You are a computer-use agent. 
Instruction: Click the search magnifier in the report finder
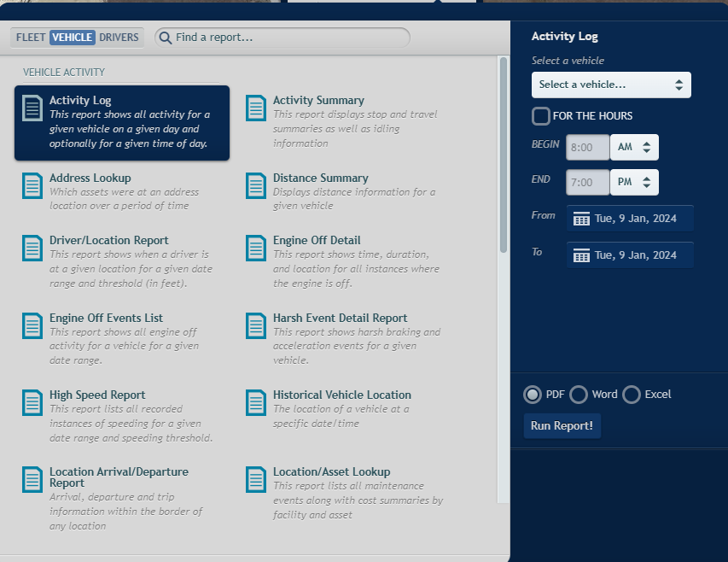coord(164,38)
